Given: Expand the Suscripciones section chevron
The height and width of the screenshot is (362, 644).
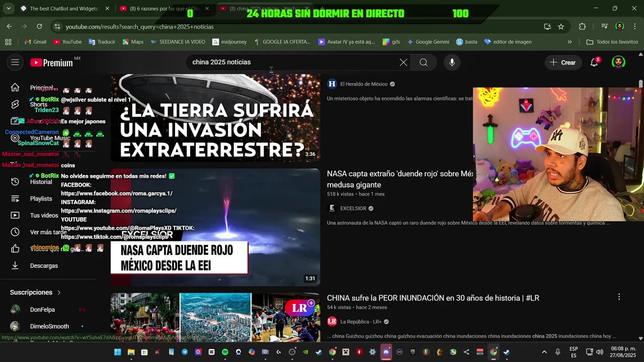Looking at the screenshot, I should point(59,293).
